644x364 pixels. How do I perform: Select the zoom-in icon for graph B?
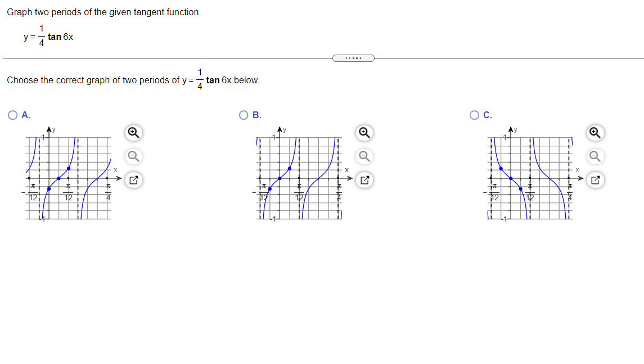363,133
